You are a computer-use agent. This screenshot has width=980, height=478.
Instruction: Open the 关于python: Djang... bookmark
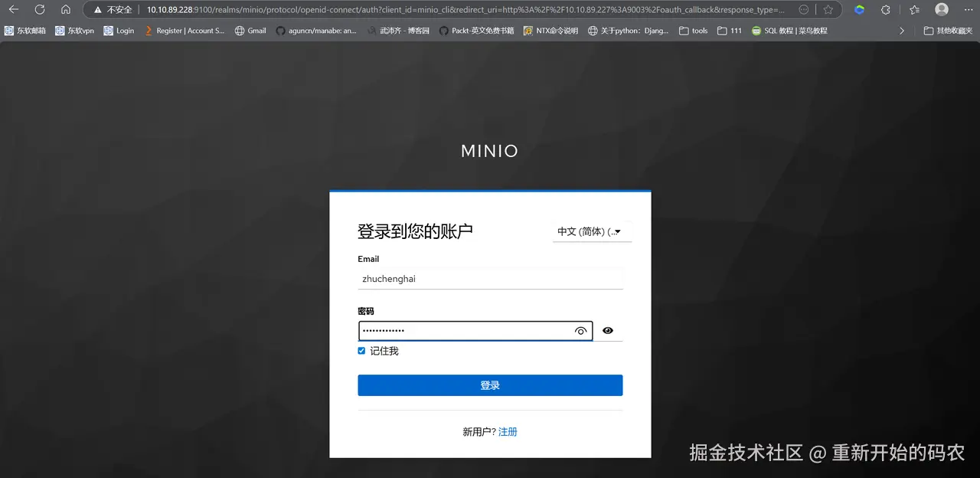coord(628,31)
